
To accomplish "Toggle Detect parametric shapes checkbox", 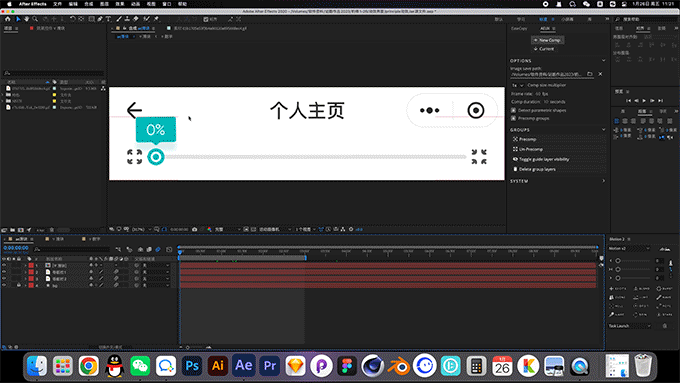I will [513, 110].
